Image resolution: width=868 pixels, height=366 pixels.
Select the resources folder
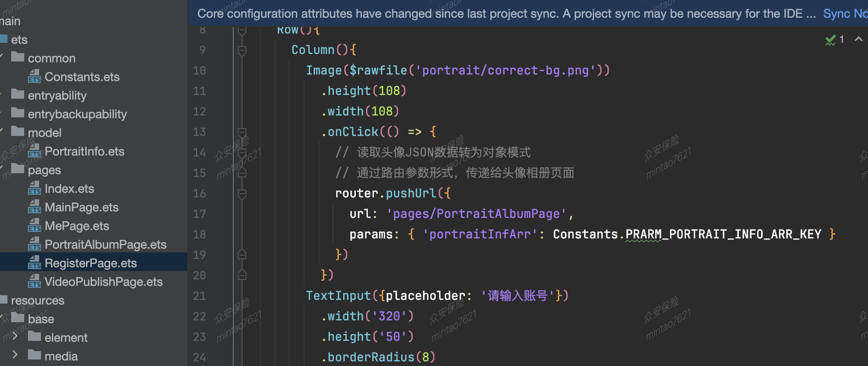tap(38, 300)
